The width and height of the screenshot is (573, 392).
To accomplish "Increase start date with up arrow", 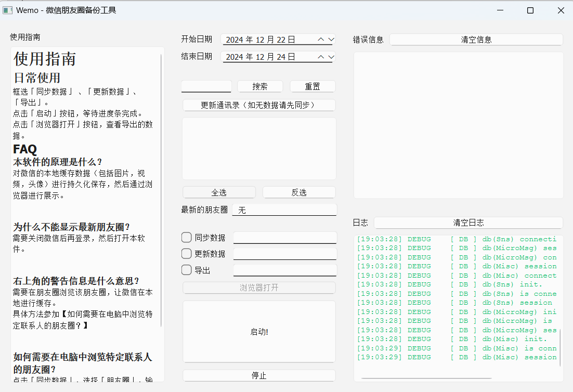I will point(321,40).
